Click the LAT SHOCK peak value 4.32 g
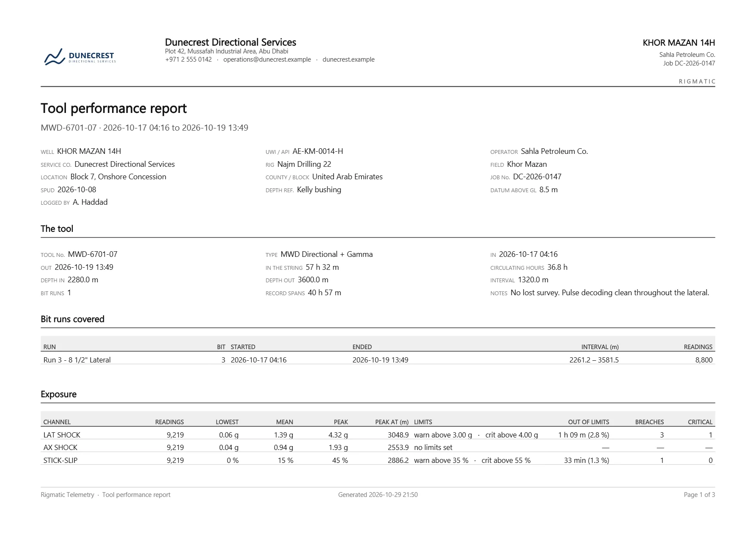 click(338, 435)
